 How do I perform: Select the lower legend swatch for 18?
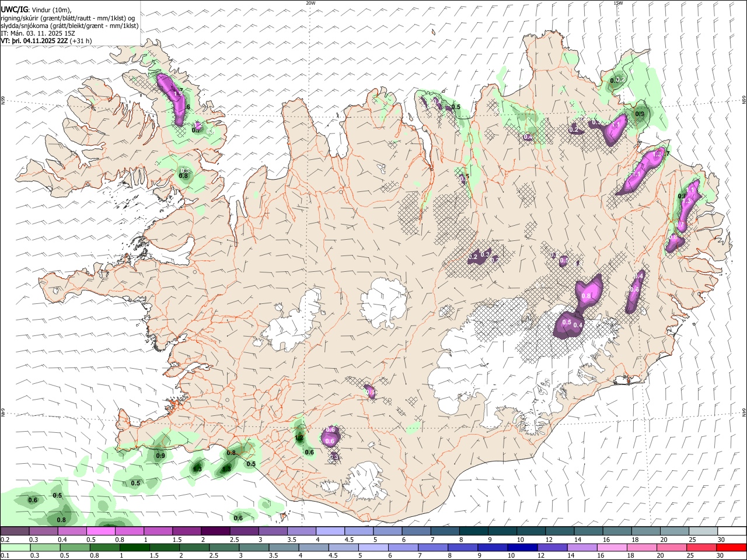[x=642, y=547]
